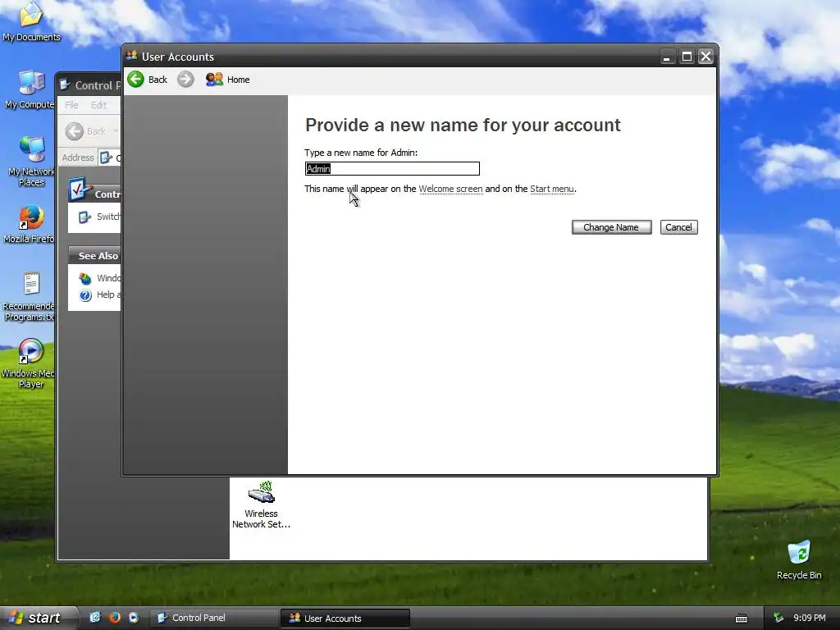Screen dimensions: 840x630
Task: Click the Home label in User Accounts toolbar
Action: click(x=239, y=80)
